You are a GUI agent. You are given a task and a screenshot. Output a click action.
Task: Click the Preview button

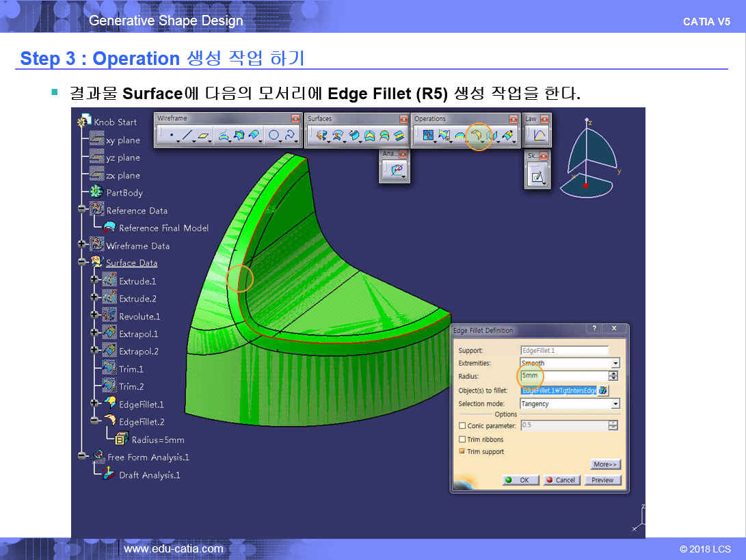coord(602,480)
